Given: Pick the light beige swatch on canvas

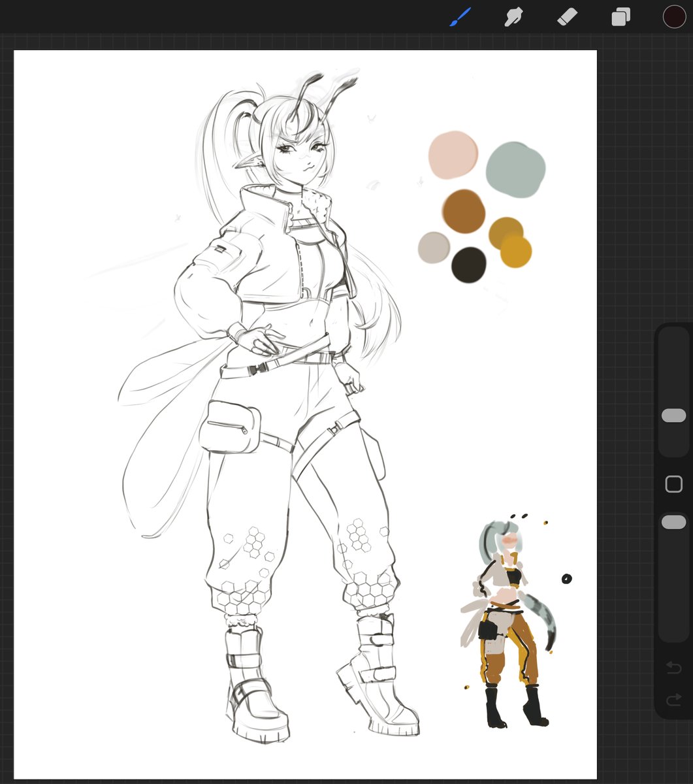Looking at the screenshot, I should (x=434, y=248).
